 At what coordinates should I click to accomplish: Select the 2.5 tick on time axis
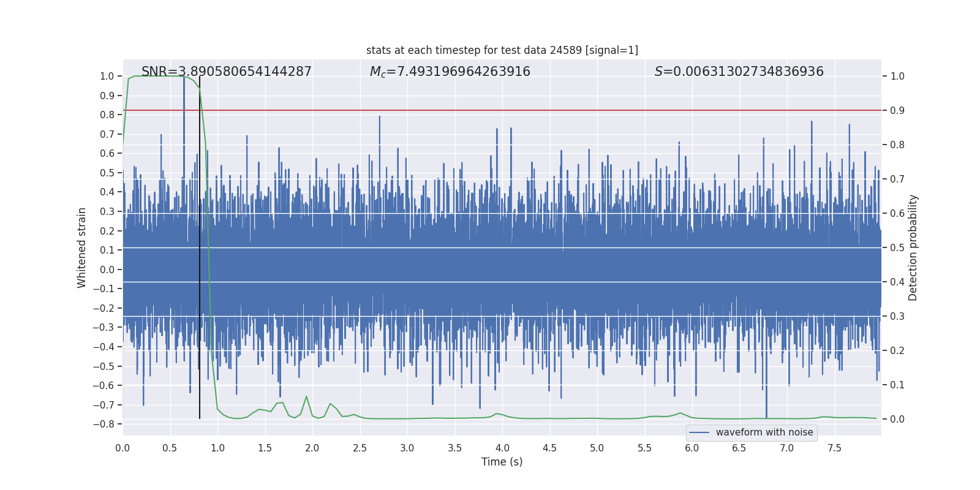tap(360, 448)
